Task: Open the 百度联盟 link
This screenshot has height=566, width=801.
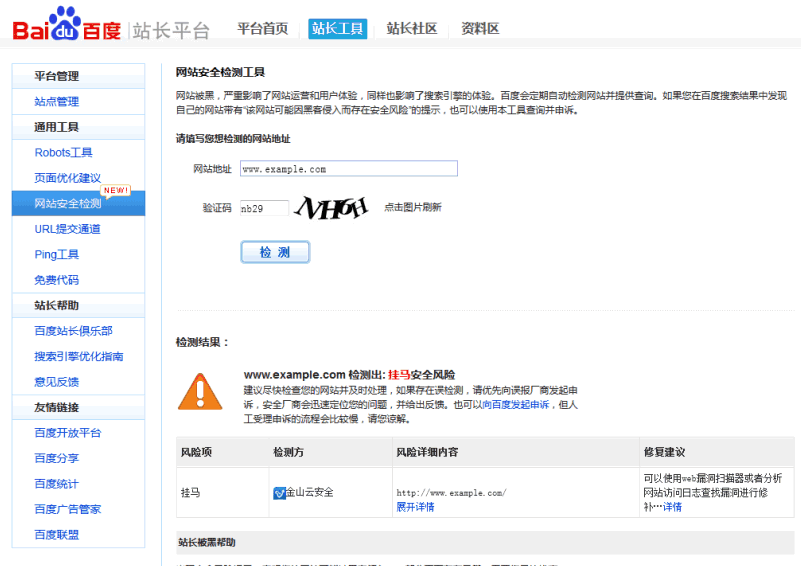Action: click(x=57, y=535)
